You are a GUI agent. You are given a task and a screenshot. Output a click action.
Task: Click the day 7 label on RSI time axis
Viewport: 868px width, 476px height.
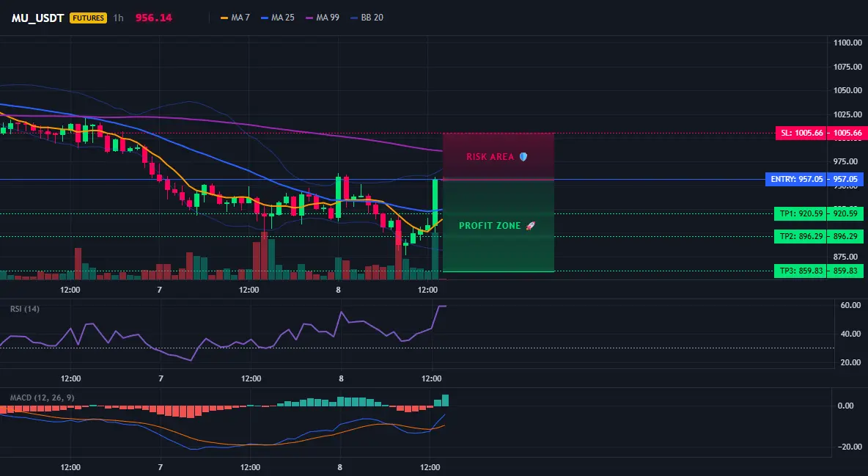point(161,378)
